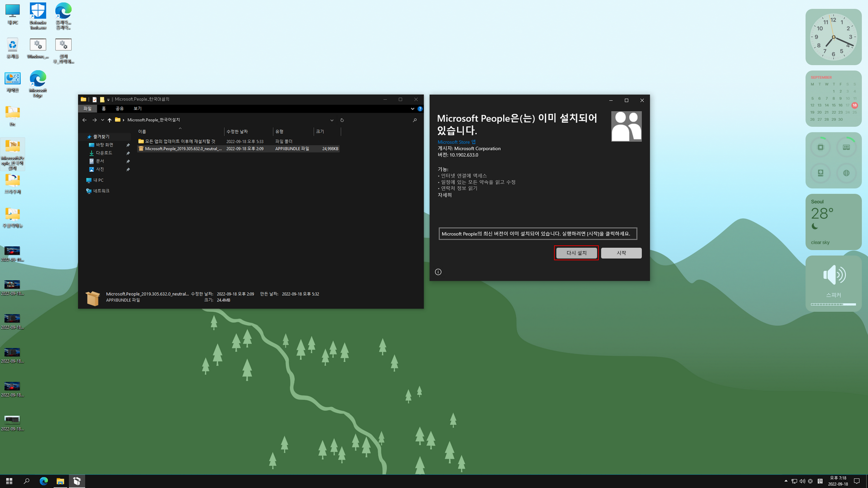Click the CPU usage gauge widget
Viewport: 868px width, 488px height.
[x=821, y=147]
